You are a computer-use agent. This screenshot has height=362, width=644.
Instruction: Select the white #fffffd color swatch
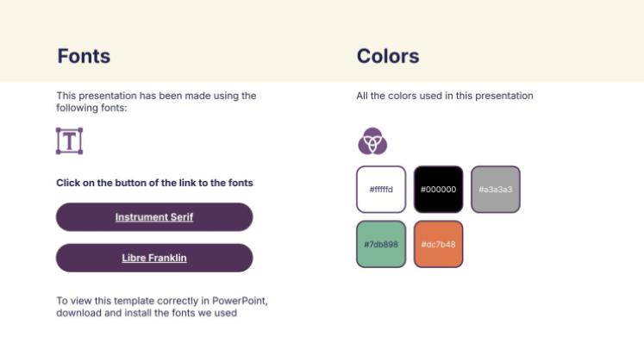pos(381,189)
